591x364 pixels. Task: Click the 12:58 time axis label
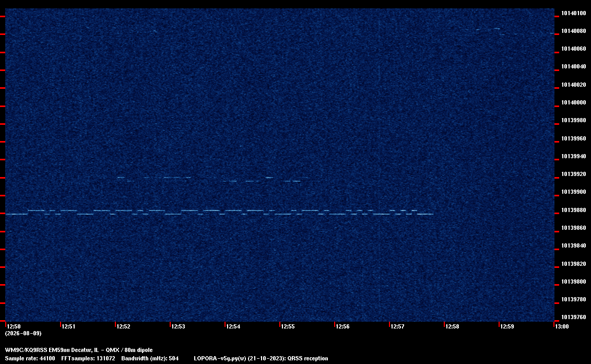[x=452, y=326]
